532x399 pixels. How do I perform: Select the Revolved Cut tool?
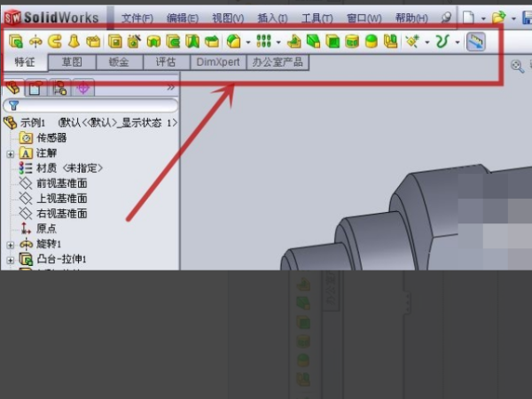(153, 42)
